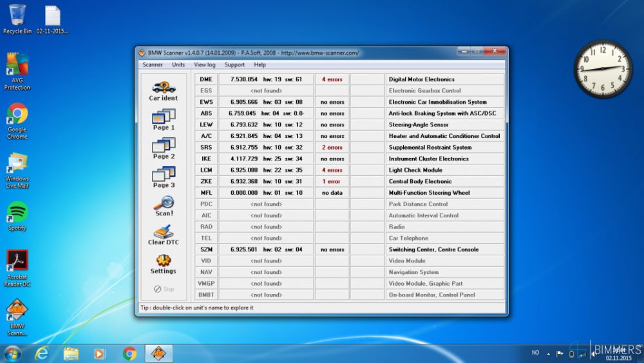Open the Windows Start menu
Screen dimensions: 644x363
(12, 353)
